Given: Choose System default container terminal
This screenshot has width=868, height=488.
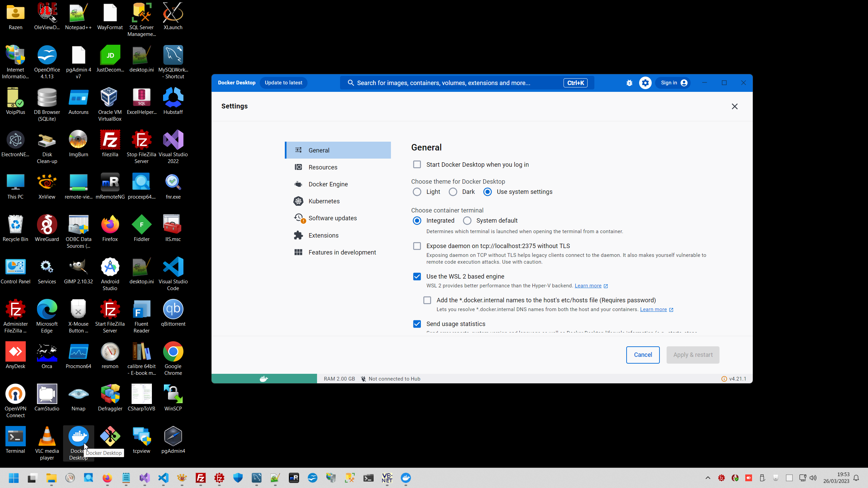Looking at the screenshot, I should [467, 221].
